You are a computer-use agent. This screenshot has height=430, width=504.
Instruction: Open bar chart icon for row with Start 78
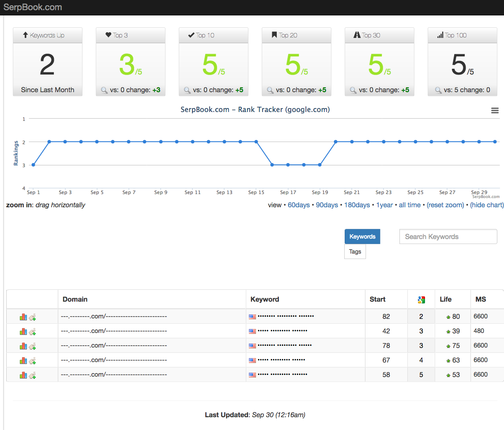coord(23,346)
